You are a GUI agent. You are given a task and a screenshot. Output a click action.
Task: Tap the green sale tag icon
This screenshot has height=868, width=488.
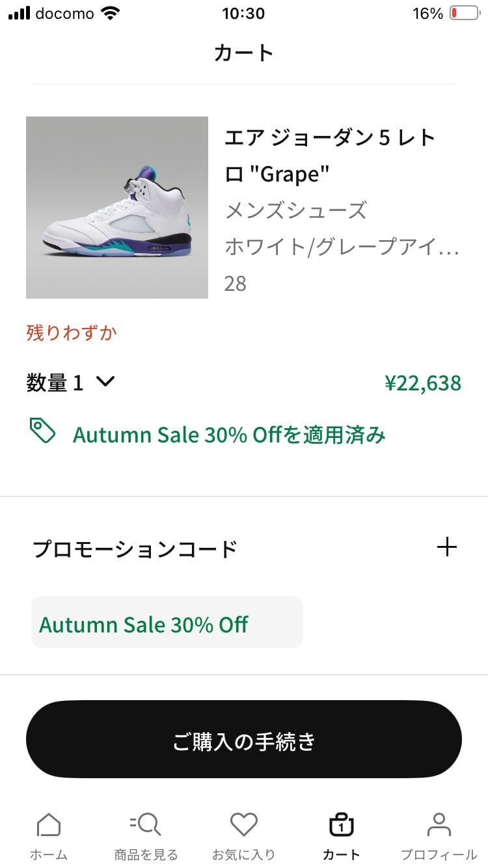click(x=43, y=431)
